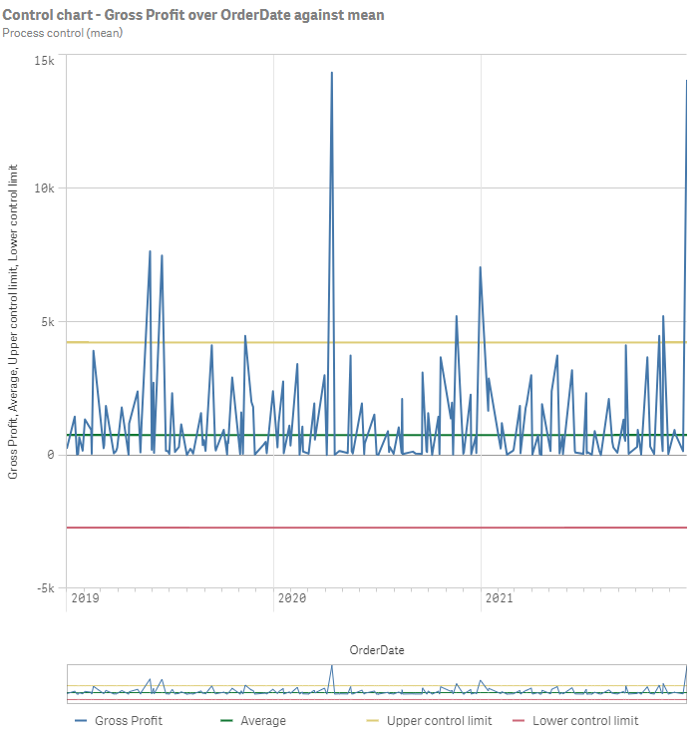The height and width of the screenshot is (740, 700).
Task: Click the 10k tick label on y-axis
Action: (44, 188)
